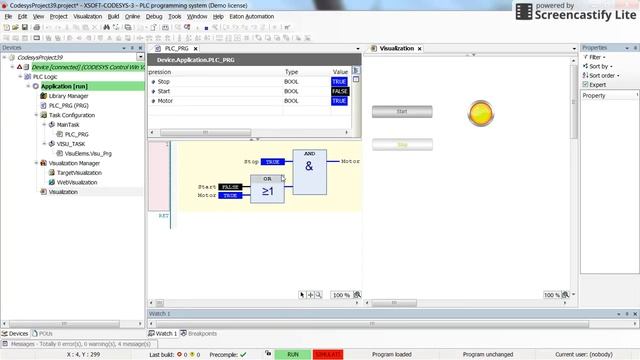The width and height of the screenshot is (640, 360).
Task: Click the WebVisualization icon
Action: tap(52, 182)
